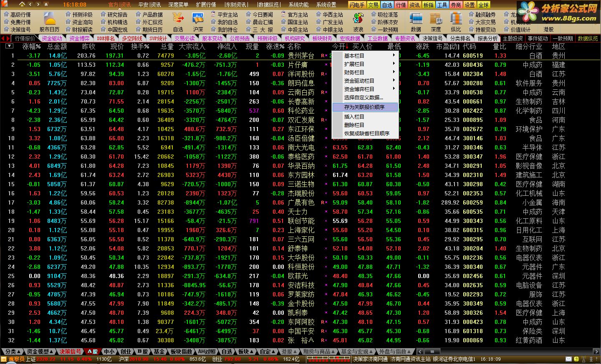Screen dimensions: 601x364
Task: Expand the 资金模型 bottom tab menu
Action: [x=40, y=351]
